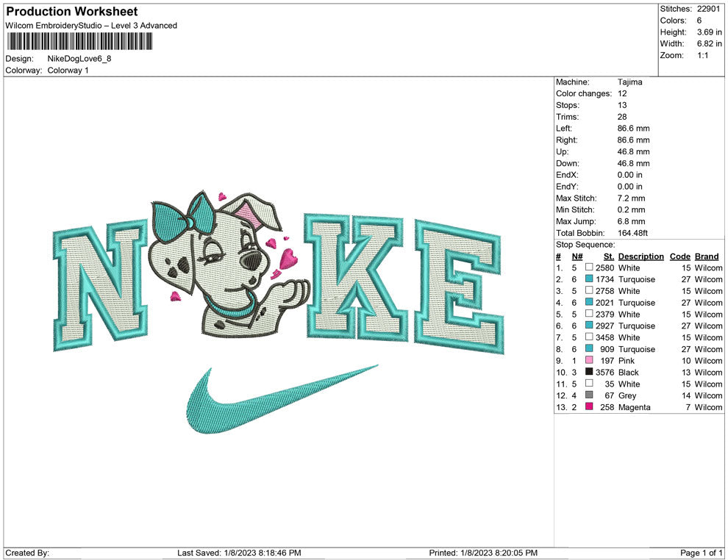
Task: Click the 'Color changes:' value 12
Action: tap(622, 93)
